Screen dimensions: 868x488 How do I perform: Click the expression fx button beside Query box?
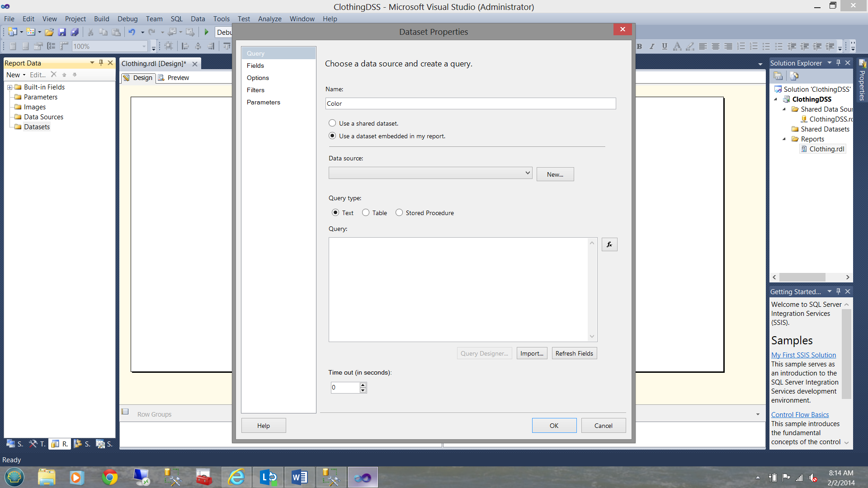[x=609, y=244]
